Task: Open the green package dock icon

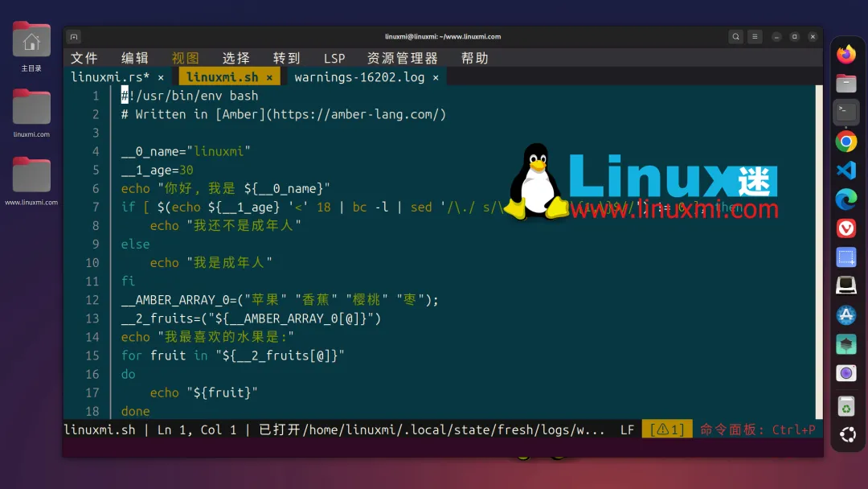Action: [x=845, y=344]
